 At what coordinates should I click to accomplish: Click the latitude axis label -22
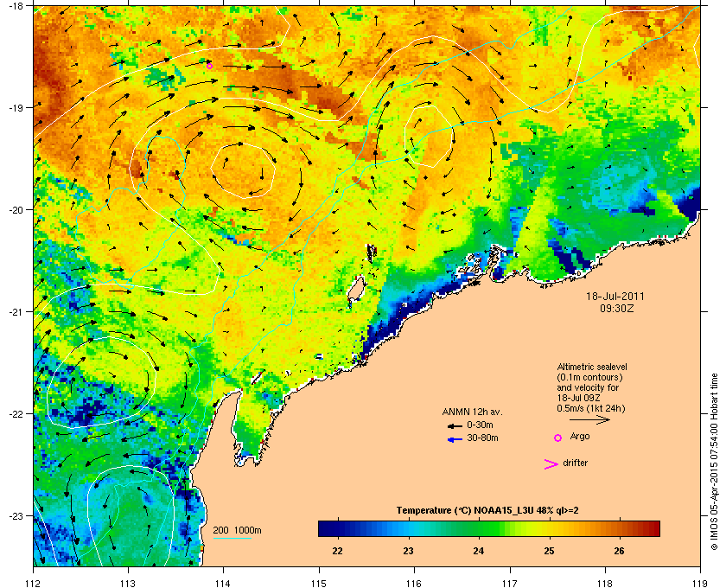click(16, 414)
